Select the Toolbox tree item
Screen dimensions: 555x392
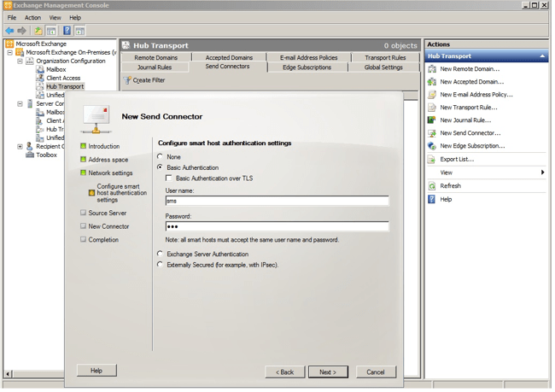coord(46,155)
